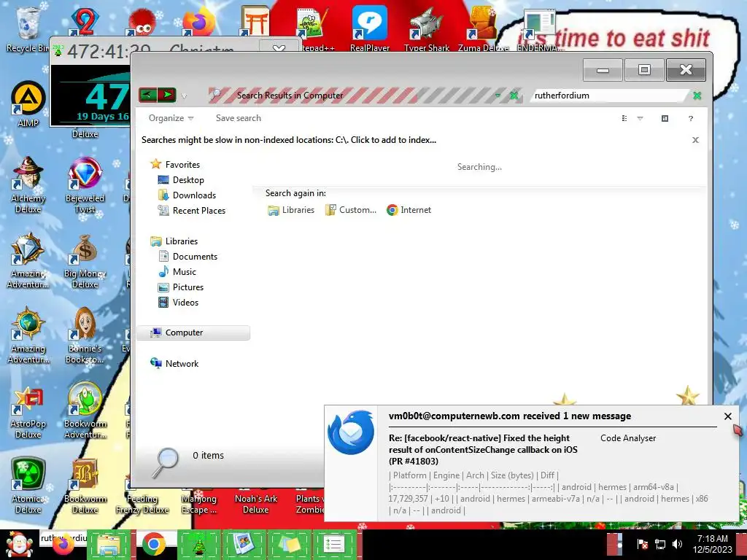Go forward using the Explorer forward arrow
The image size is (747, 560).
point(167,95)
